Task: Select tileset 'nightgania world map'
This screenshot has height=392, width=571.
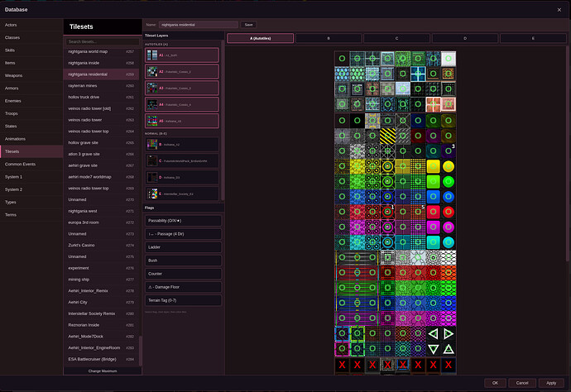Action: click(x=101, y=51)
